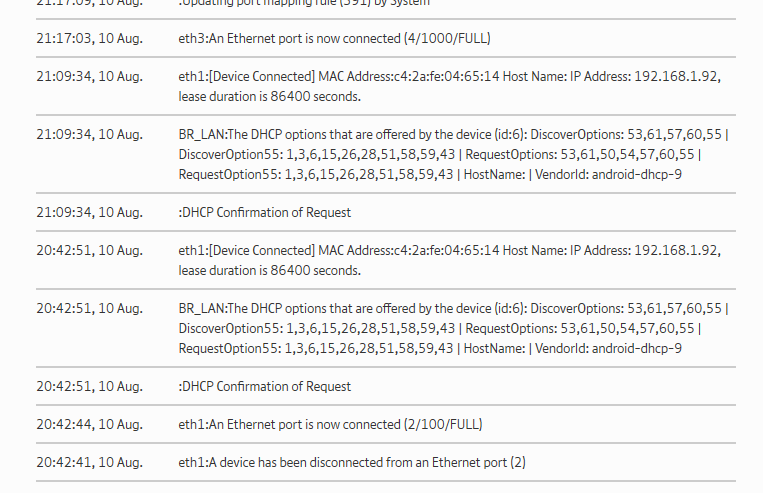
Task: Select the 20:42:51 DHCP Confirmation of Request message
Action: [264, 386]
